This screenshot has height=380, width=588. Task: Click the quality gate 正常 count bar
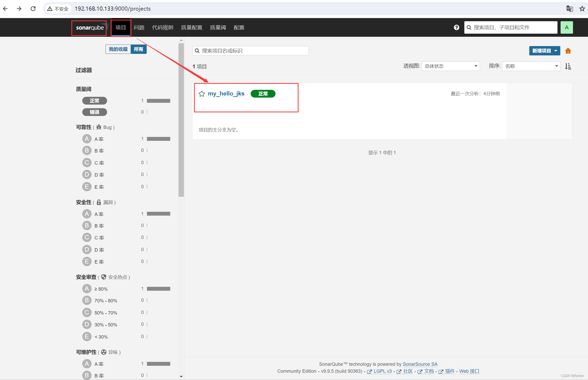click(x=159, y=101)
